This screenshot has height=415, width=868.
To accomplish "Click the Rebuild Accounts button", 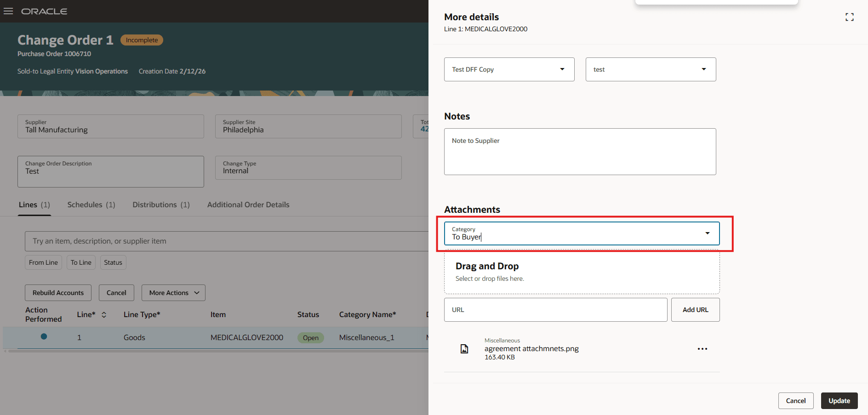I will pos(58,293).
